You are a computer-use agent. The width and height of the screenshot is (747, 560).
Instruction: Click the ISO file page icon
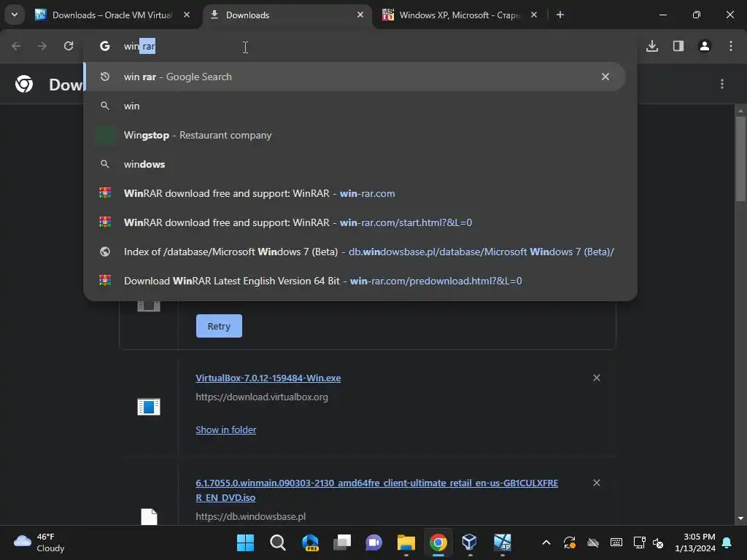point(149,517)
